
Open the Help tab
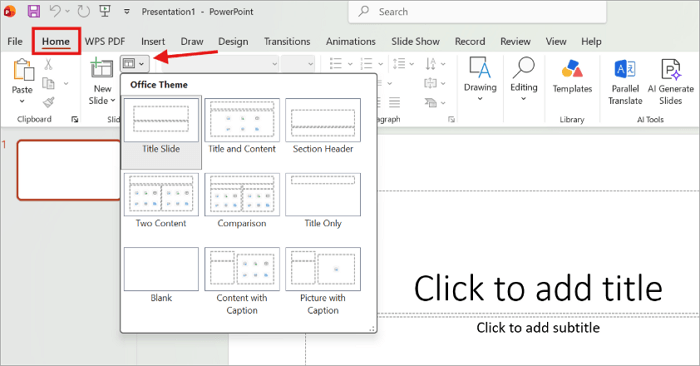591,42
